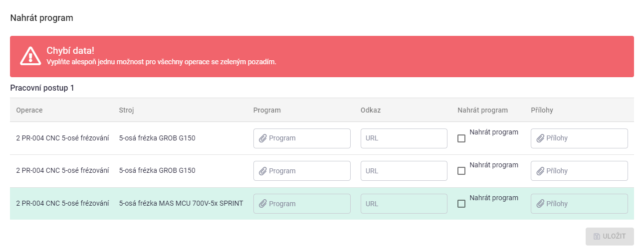Click paperclip icon in first row Program field

263,138
